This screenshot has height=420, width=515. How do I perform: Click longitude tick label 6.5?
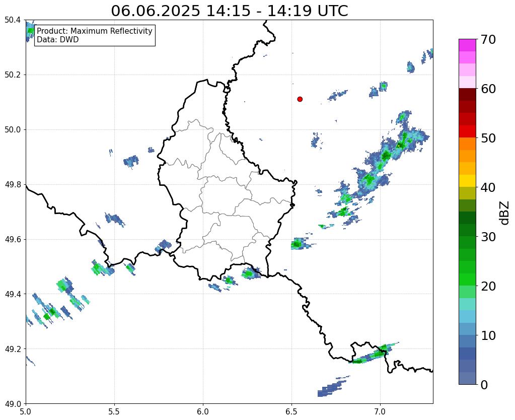(x=291, y=411)
